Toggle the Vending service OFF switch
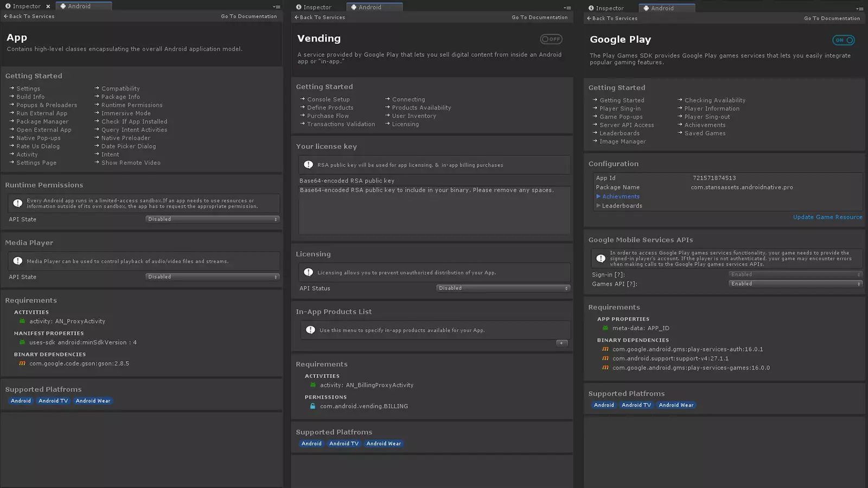The image size is (868, 488). (551, 39)
